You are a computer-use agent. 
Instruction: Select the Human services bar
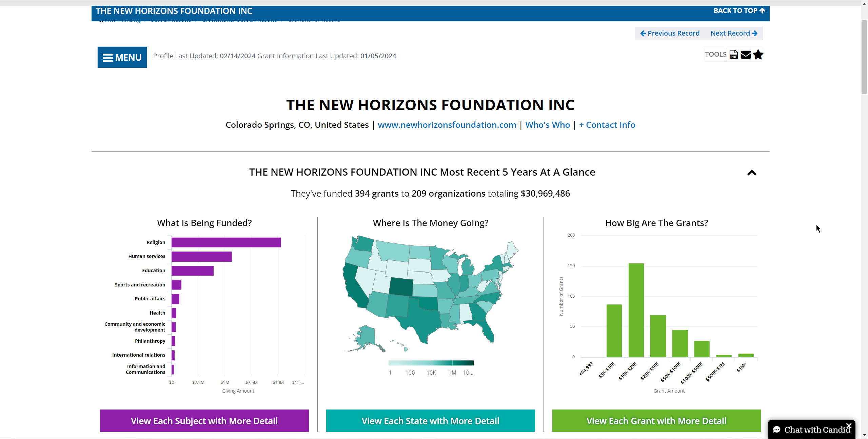click(202, 257)
